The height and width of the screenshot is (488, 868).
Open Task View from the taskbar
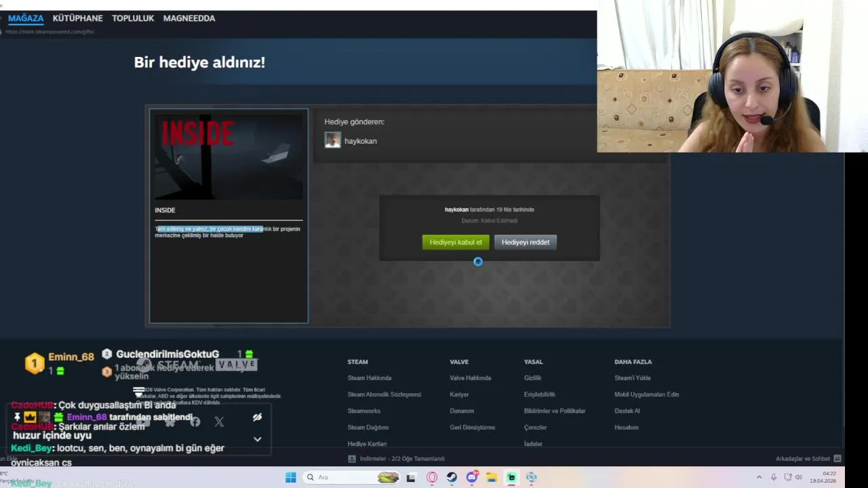411,477
